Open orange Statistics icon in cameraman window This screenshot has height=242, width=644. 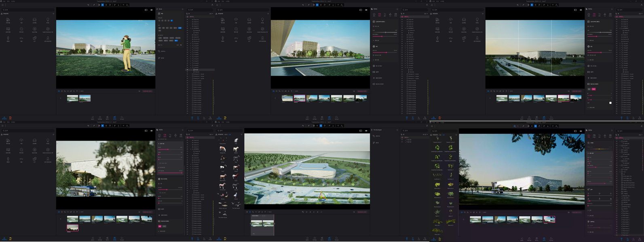tap(11, 118)
